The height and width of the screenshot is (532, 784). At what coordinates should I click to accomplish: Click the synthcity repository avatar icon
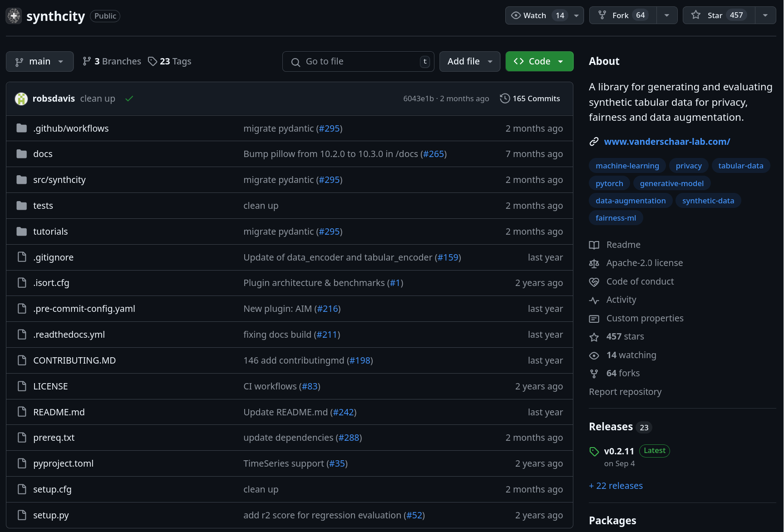(x=14, y=16)
